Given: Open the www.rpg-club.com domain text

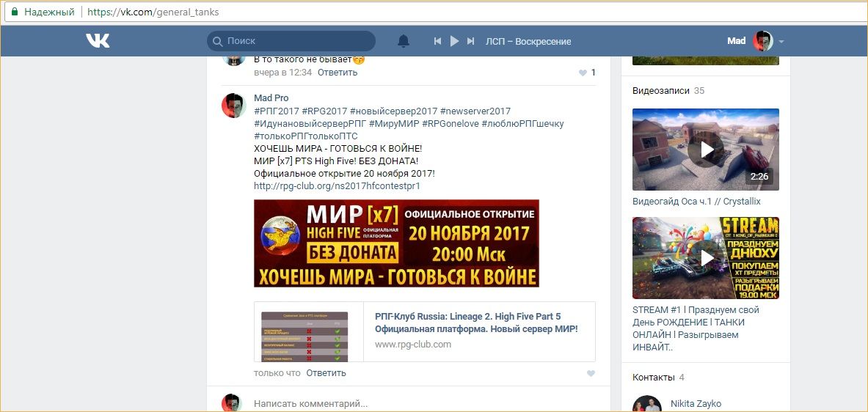Looking at the screenshot, I should (x=413, y=345).
